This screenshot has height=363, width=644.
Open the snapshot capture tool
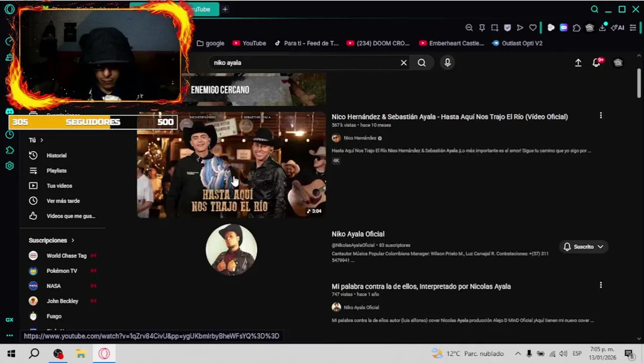[x=494, y=28]
